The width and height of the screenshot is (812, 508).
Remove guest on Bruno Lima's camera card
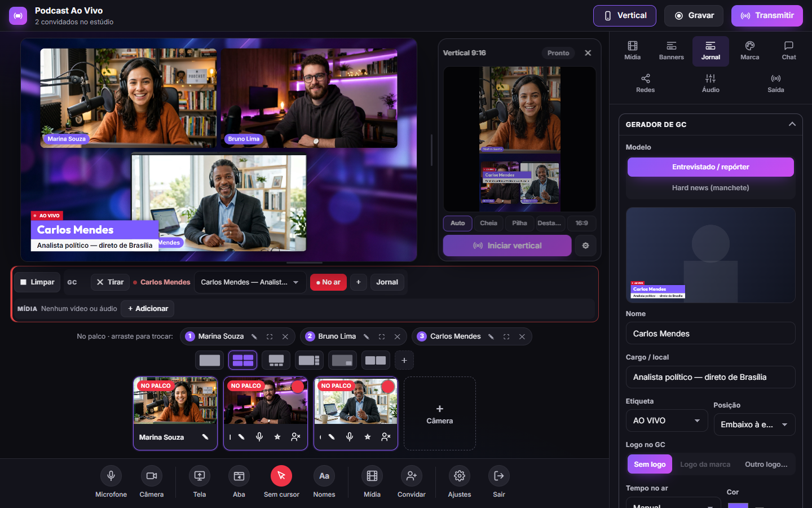(295, 437)
